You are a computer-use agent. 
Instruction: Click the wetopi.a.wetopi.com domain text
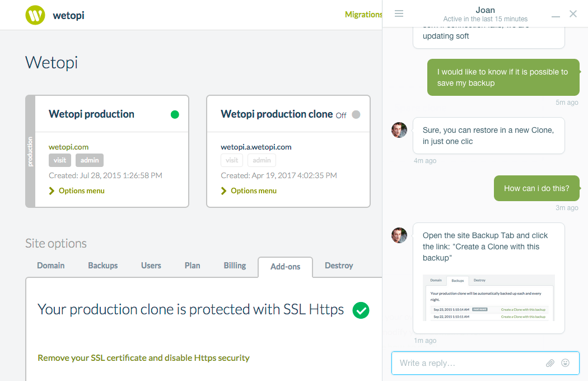[256, 147]
